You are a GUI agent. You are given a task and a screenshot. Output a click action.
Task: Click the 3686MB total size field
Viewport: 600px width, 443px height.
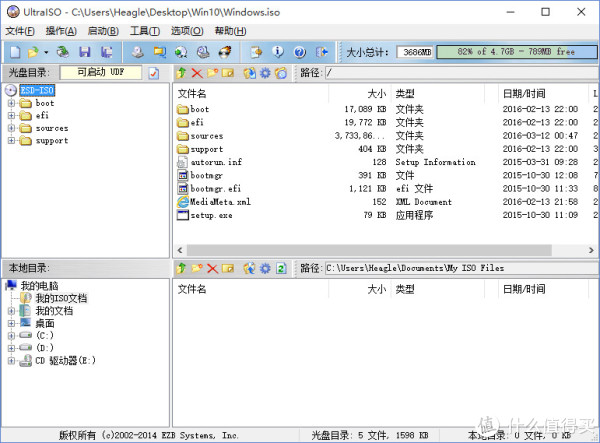pyautogui.click(x=416, y=52)
